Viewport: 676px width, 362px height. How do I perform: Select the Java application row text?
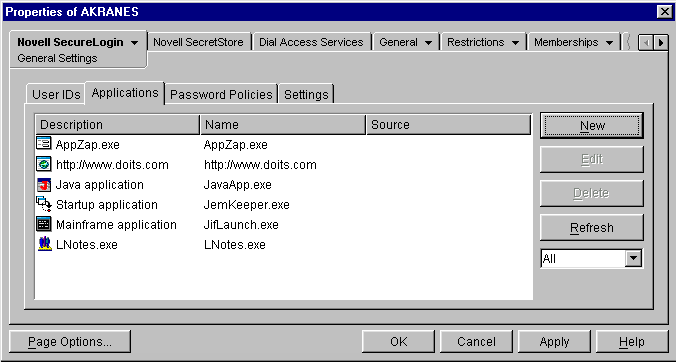100,185
